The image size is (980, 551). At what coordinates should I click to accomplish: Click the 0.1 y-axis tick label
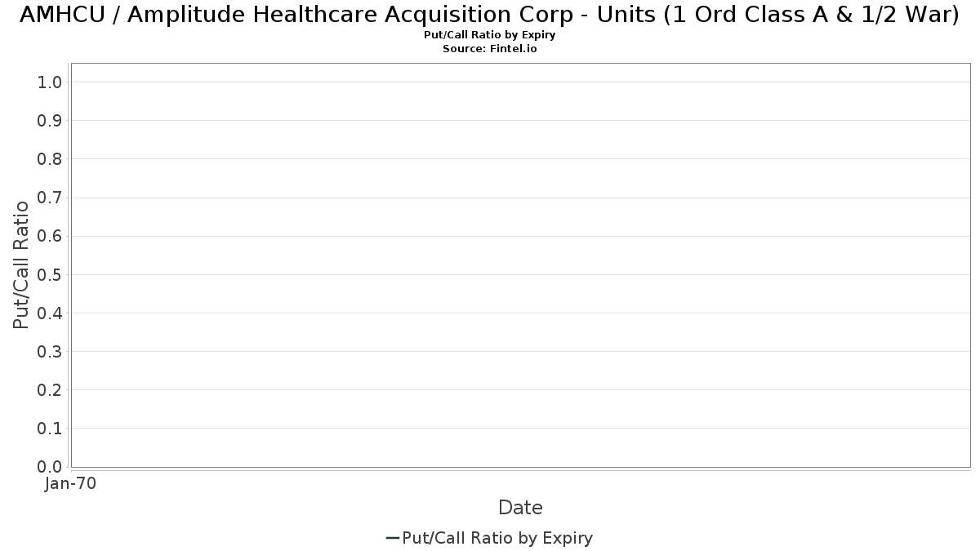[x=50, y=429]
